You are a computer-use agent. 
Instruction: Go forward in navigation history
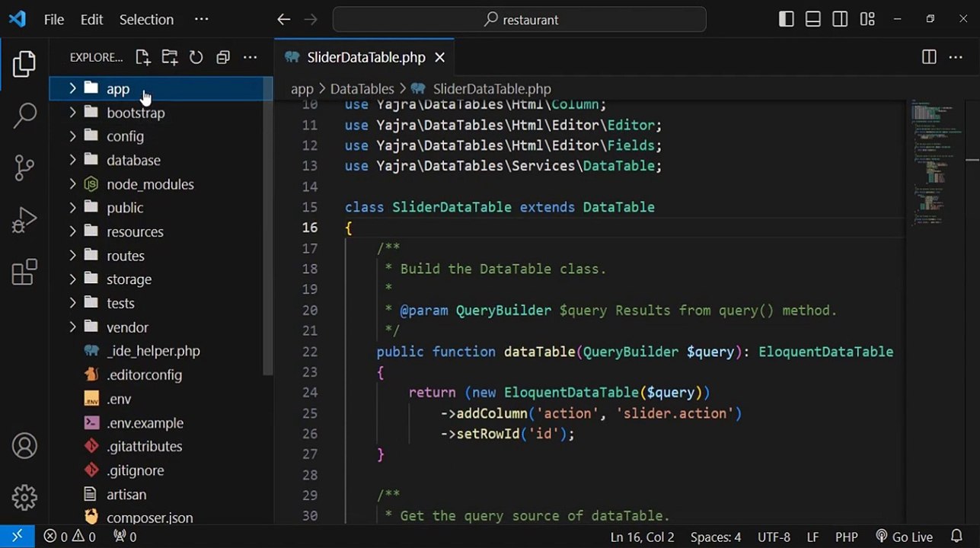tap(310, 20)
